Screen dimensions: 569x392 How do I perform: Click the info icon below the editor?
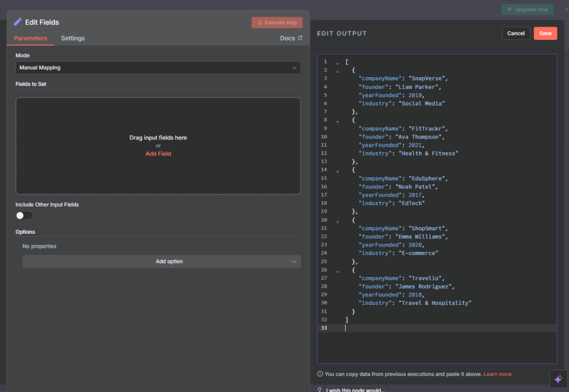(x=320, y=374)
